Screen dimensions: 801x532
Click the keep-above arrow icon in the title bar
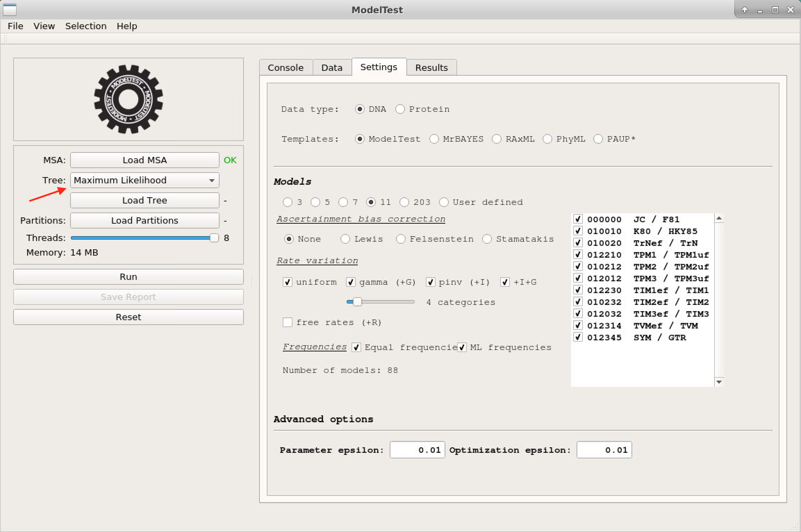[x=744, y=10]
